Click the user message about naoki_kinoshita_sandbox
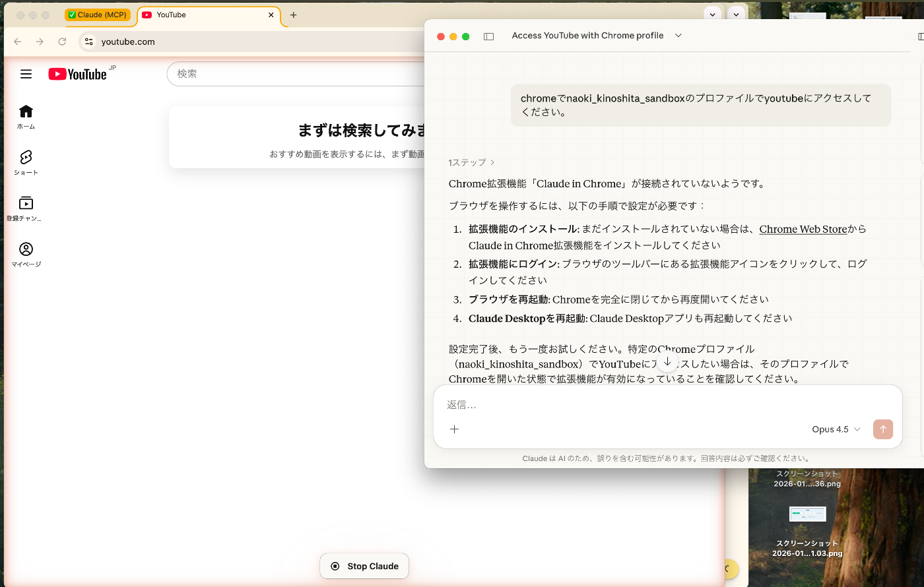This screenshot has height=587, width=924. (701, 105)
